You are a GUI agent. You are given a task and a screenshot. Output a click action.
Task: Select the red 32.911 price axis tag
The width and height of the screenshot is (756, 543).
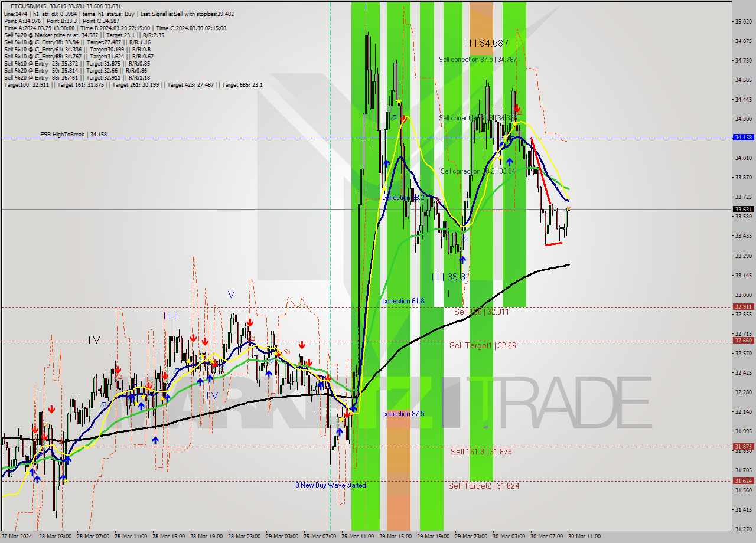(743, 307)
